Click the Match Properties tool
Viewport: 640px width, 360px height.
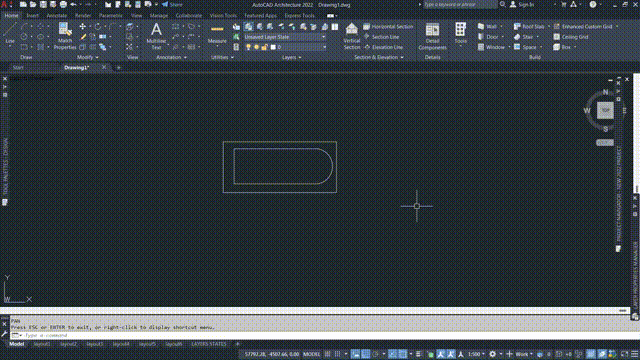pos(65,36)
